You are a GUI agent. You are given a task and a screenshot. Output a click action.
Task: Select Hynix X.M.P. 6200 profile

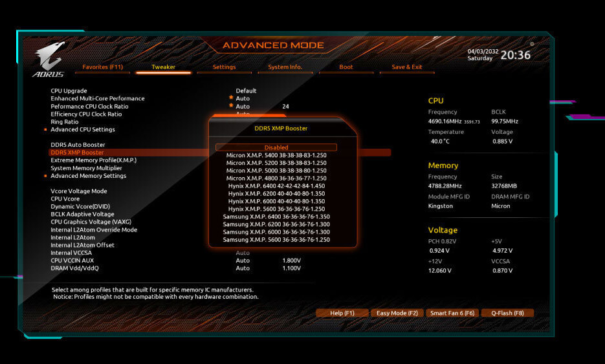coord(276,193)
